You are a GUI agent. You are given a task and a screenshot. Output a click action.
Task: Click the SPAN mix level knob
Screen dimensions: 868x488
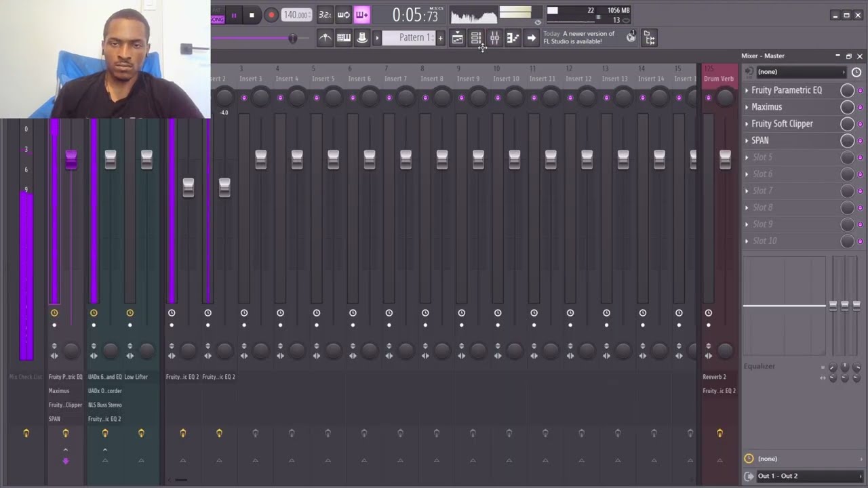847,140
